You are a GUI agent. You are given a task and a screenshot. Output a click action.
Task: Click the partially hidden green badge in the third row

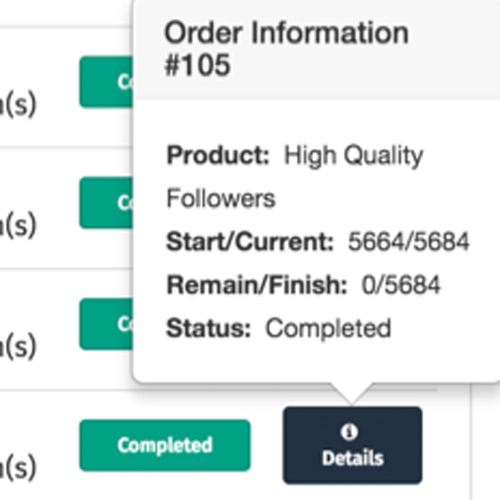(x=106, y=324)
